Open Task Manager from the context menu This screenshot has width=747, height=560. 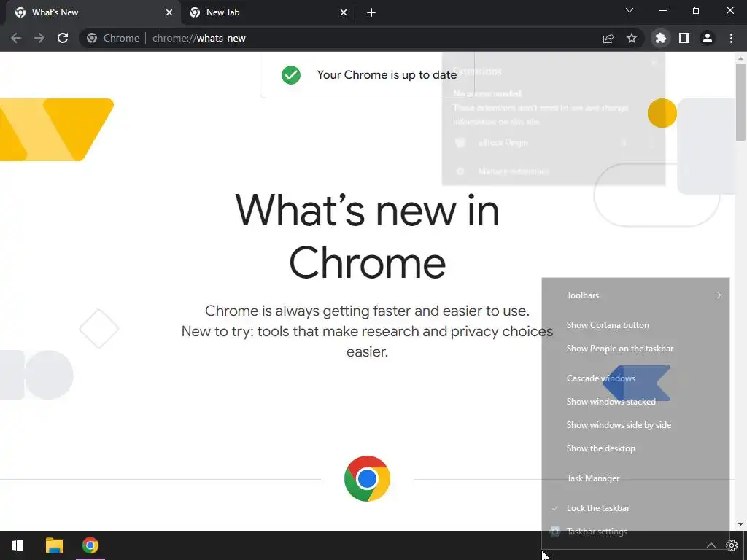click(635, 478)
